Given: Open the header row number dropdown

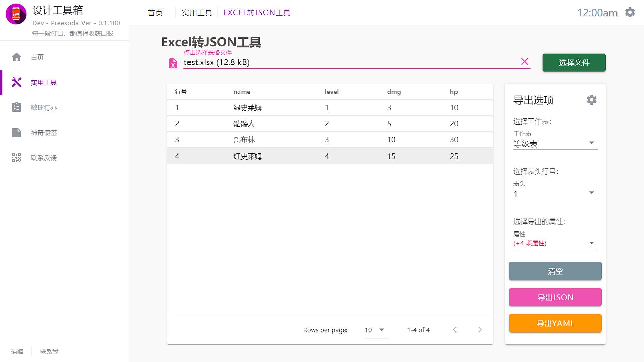Looking at the screenshot, I should (555, 194).
